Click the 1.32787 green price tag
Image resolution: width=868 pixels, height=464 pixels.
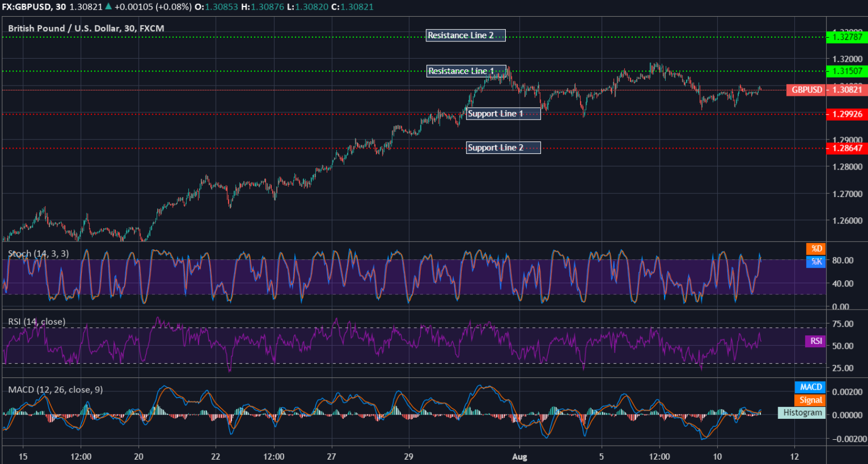(847, 37)
